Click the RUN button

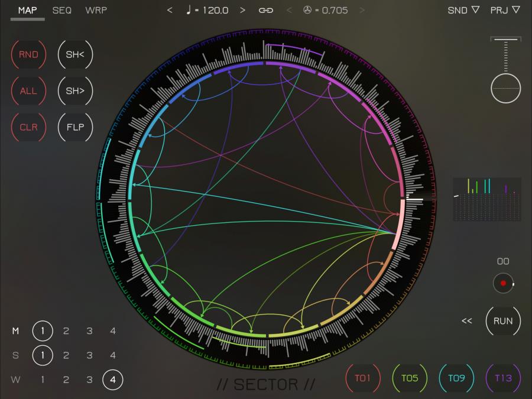[503, 321]
